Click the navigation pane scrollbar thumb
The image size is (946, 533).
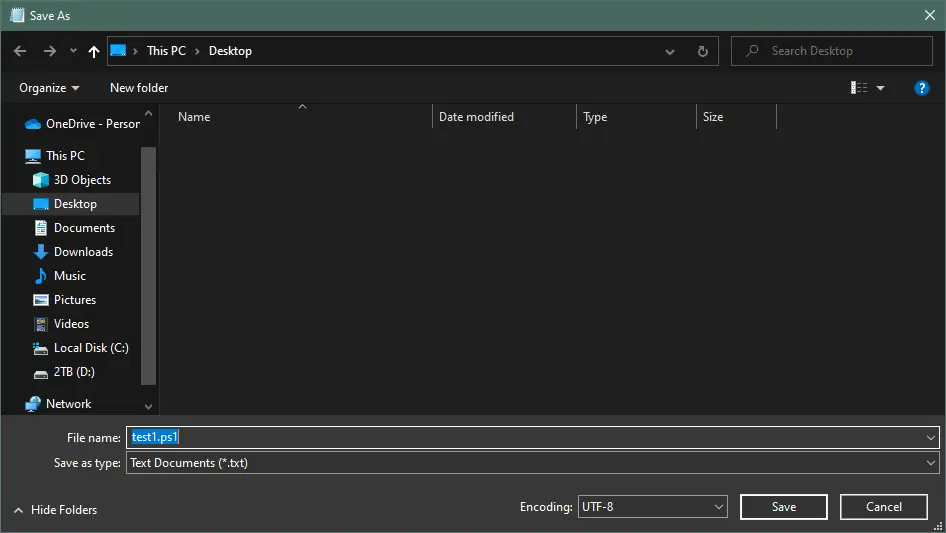[148, 266]
